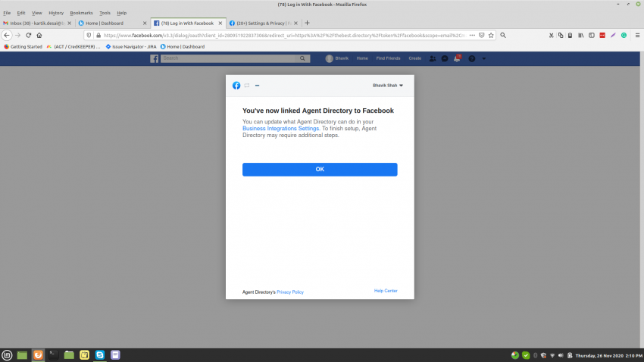The width and height of the screenshot is (644, 362).
Task: Expand the Facebook account menu arrow
Action: pyautogui.click(x=484, y=58)
